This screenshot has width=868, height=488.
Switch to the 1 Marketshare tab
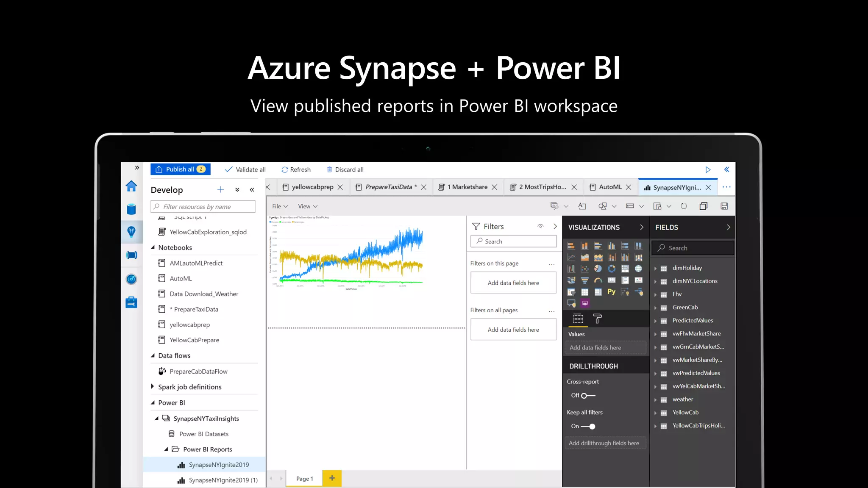(467, 187)
